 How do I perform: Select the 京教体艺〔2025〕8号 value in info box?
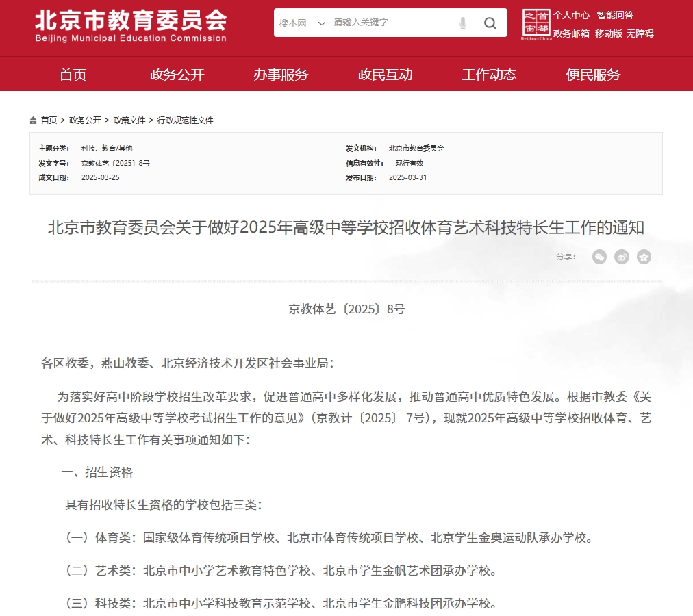115,163
